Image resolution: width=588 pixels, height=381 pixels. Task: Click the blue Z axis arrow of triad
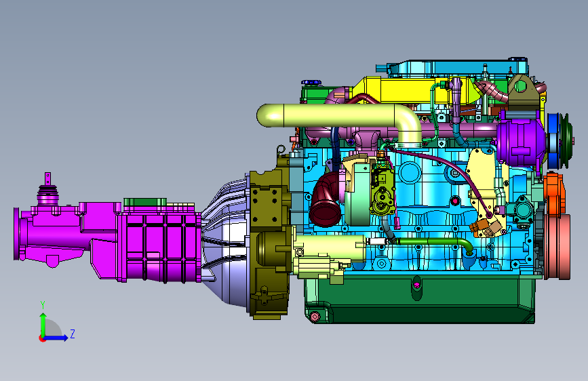click(x=57, y=338)
